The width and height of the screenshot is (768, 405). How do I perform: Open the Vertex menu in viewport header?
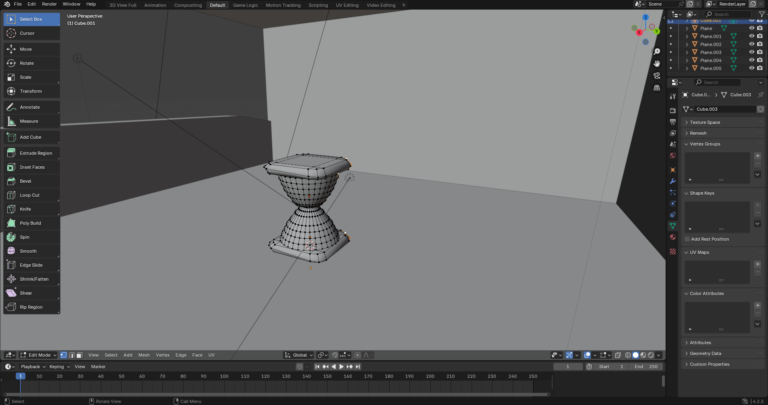[162, 355]
